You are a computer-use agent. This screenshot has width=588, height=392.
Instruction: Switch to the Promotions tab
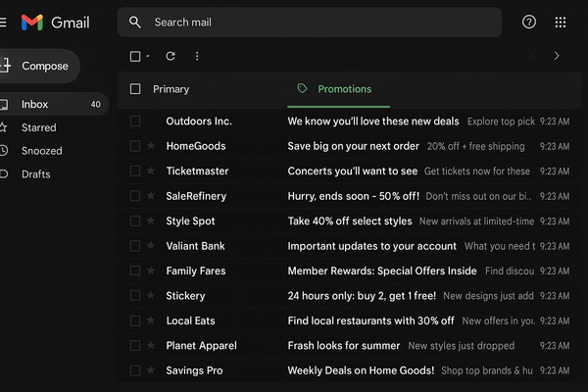[x=344, y=89]
